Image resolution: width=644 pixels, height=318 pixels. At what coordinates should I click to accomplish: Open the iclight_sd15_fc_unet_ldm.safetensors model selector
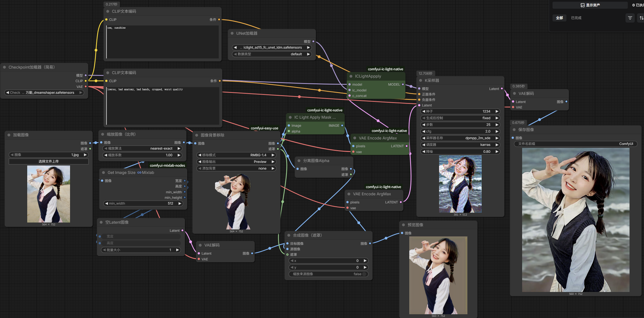272,47
